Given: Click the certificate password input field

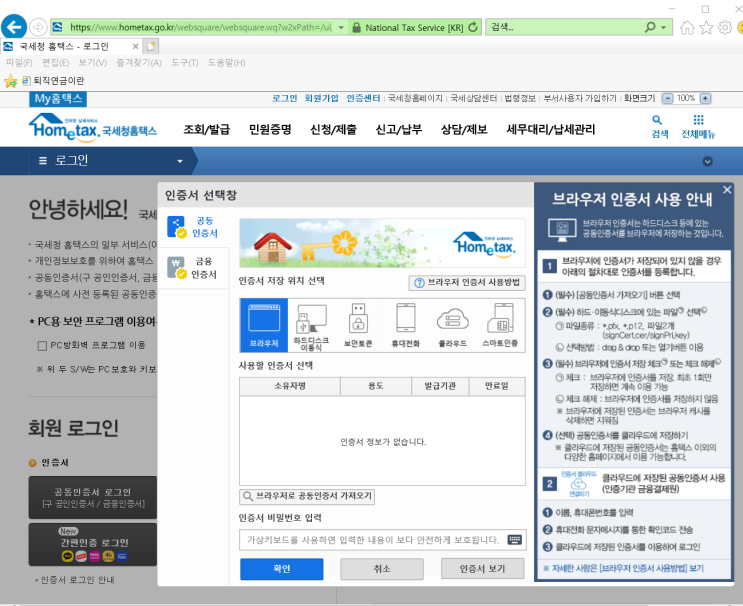Looking at the screenshot, I should pyautogui.click(x=383, y=540).
